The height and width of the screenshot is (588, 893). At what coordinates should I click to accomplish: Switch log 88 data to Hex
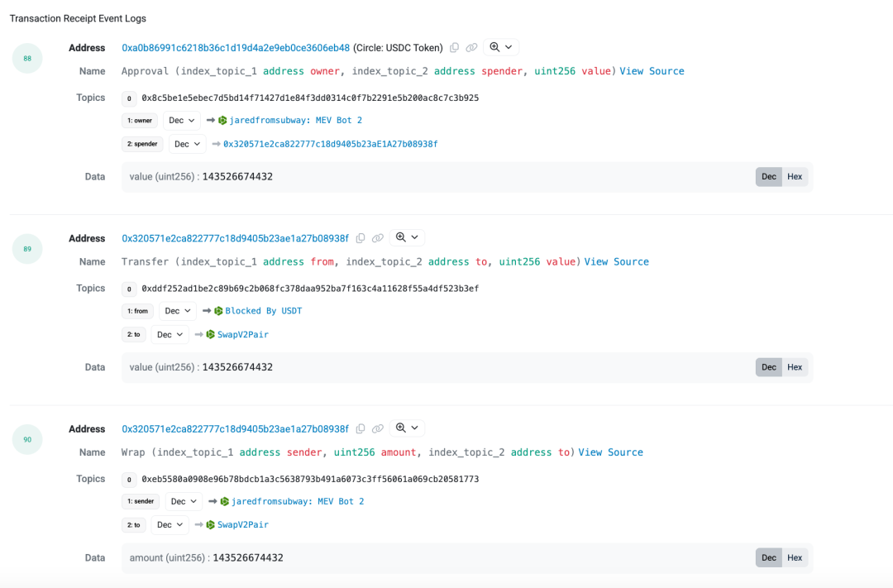pyautogui.click(x=795, y=177)
